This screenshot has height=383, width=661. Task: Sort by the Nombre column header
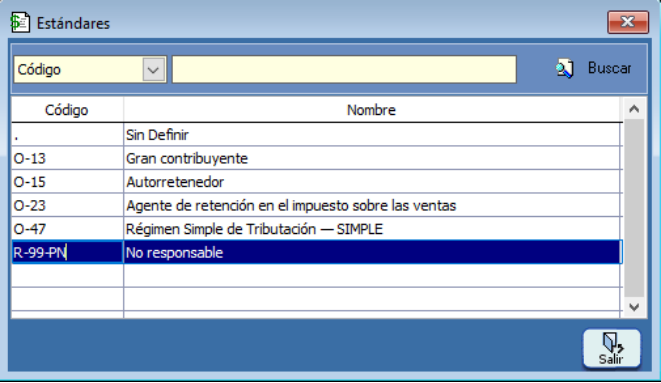[x=371, y=110]
